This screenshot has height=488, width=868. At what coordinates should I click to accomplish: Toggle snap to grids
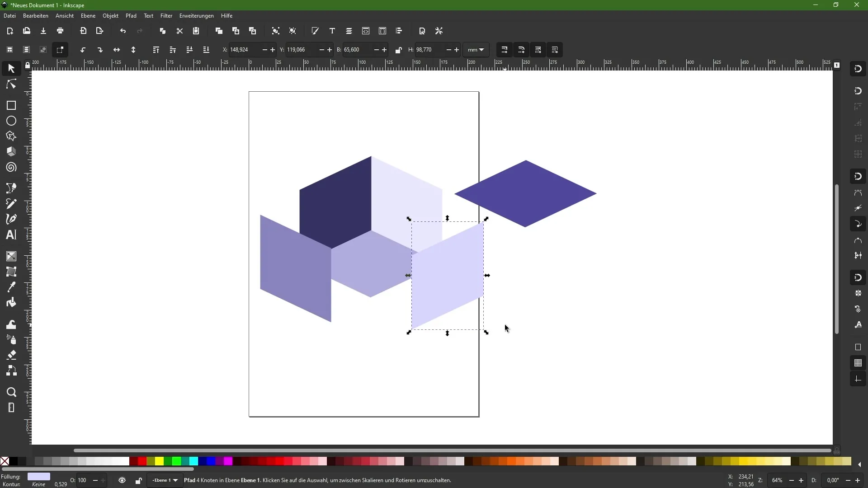coord(858,363)
